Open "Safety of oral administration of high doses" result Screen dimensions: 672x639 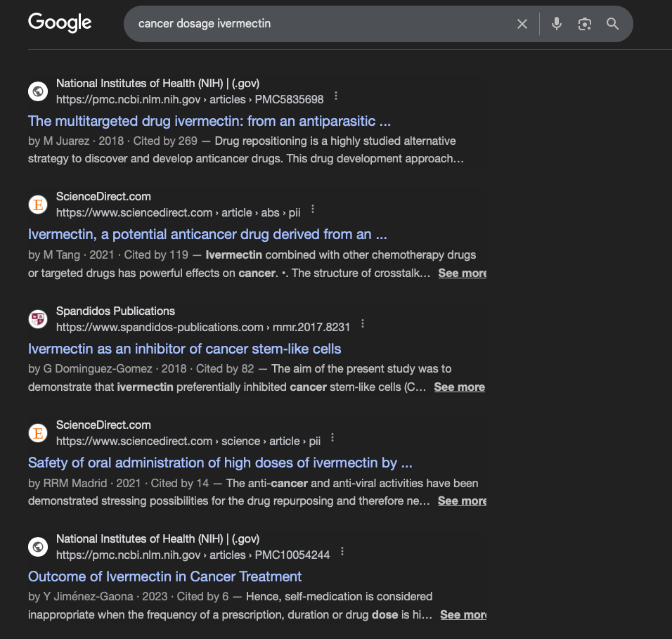220,463
